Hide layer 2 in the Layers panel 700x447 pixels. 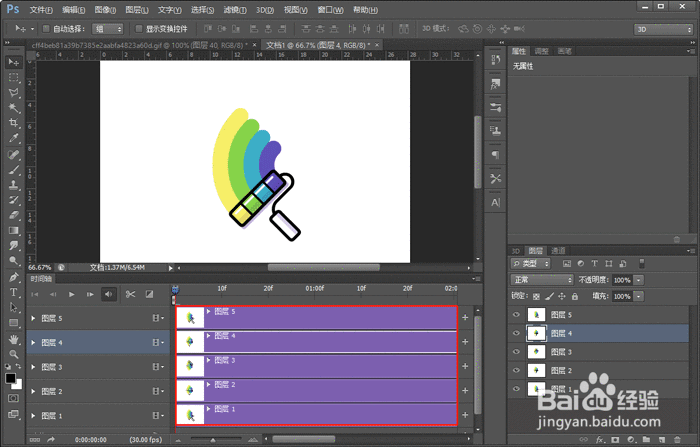click(517, 370)
